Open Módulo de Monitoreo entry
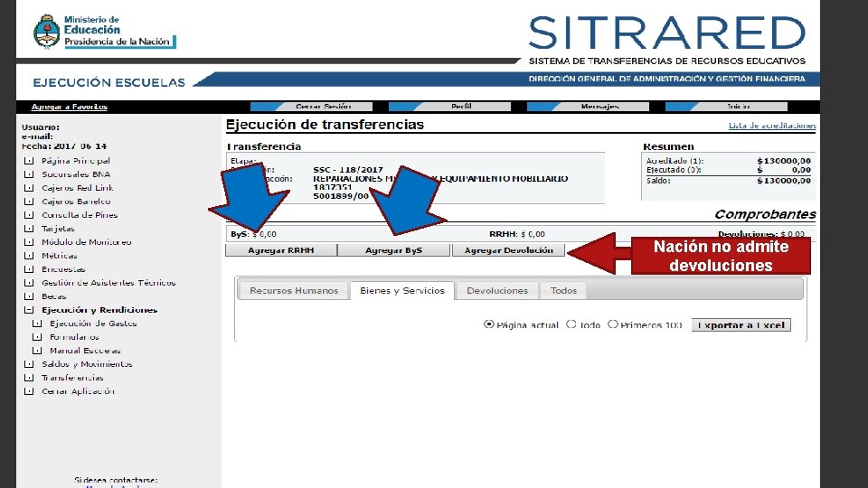868x488 pixels. [87, 242]
